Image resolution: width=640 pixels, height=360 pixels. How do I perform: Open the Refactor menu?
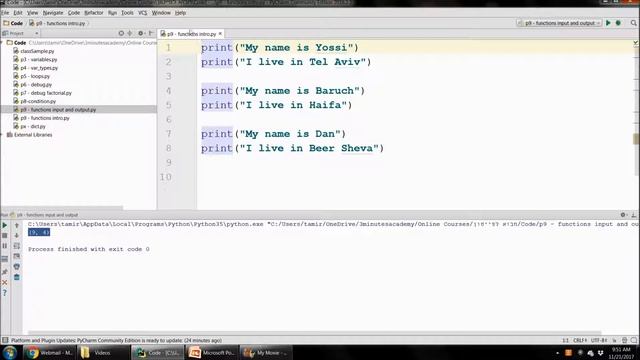tap(93, 13)
